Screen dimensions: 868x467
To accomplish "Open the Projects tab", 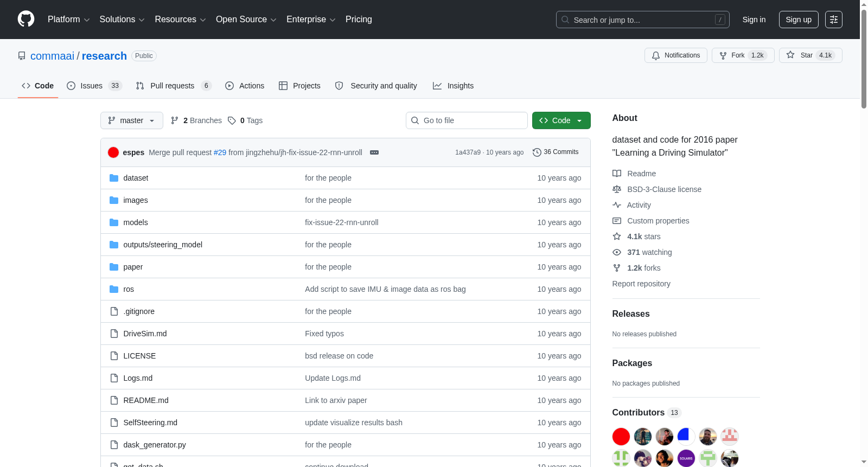I will pyautogui.click(x=299, y=86).
